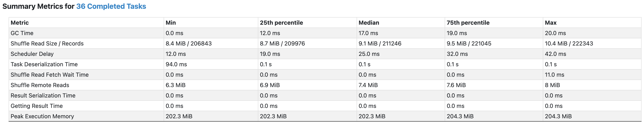Sort table by the Metric column header
Viewport: 644px width, 124px height.
19,23
